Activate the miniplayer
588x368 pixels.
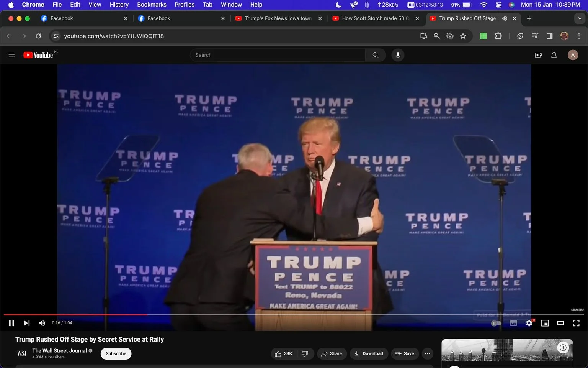tap(544, 323)
